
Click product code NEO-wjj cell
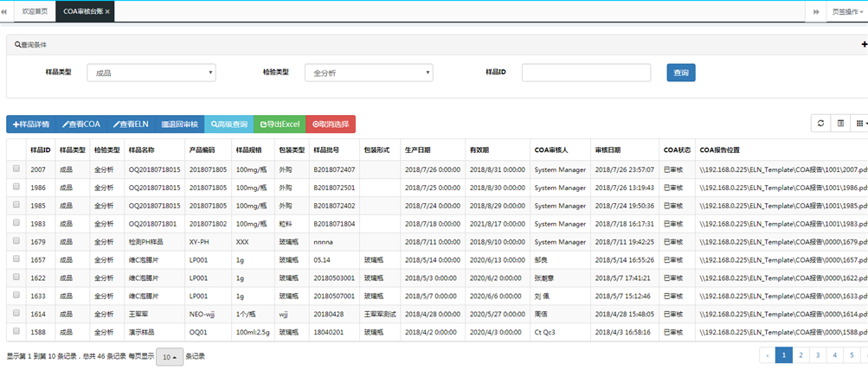tap(209, 313)
